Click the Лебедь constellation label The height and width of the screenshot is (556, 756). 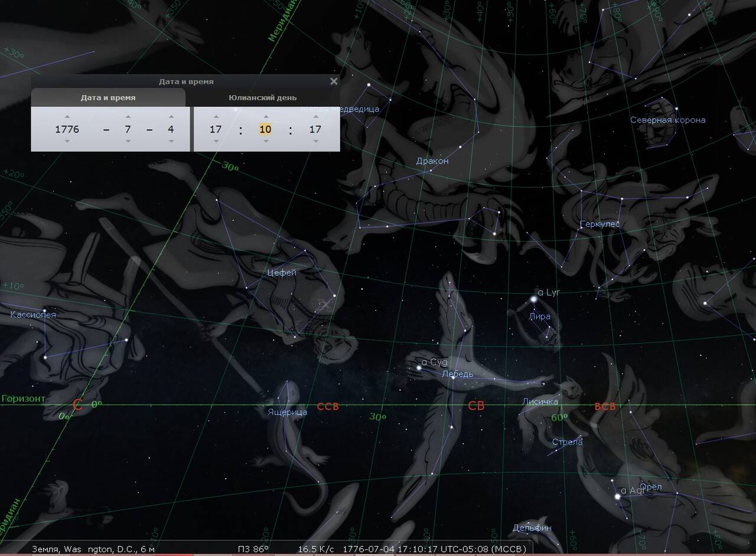click(x=458, y=374)
